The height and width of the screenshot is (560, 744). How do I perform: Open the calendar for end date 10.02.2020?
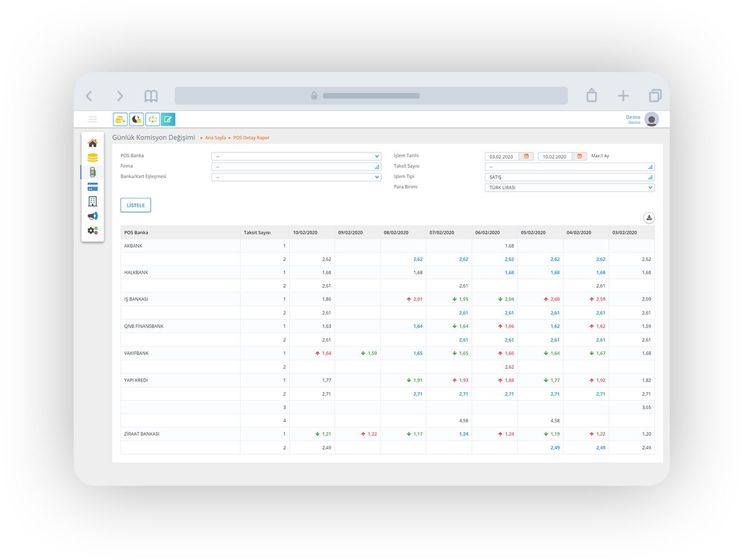coord(579,156)
